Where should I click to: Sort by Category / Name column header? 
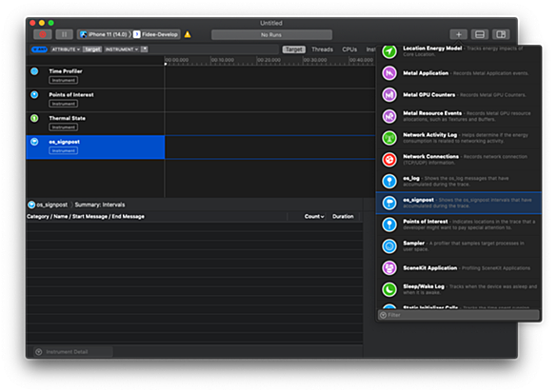point(86,216)
